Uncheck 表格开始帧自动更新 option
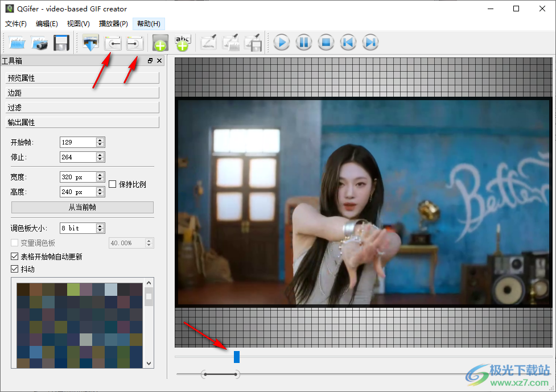The image size is (556, 392). coord(15,257)
